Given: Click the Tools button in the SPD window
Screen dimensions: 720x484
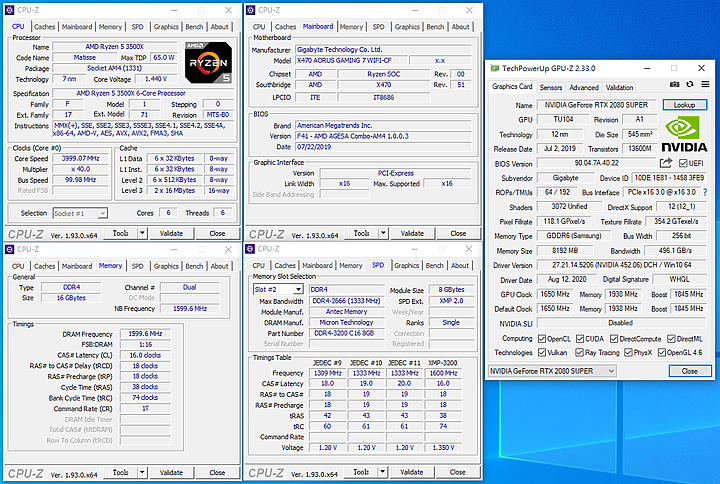Looking at the screenshot, I should (x=361, y=472).
